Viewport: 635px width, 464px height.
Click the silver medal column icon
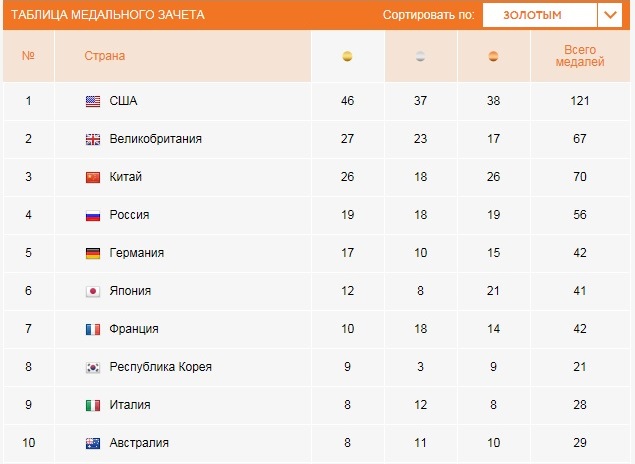420,56
